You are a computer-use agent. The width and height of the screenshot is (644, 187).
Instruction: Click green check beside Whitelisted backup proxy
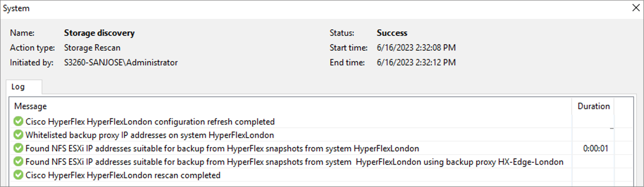18,135
